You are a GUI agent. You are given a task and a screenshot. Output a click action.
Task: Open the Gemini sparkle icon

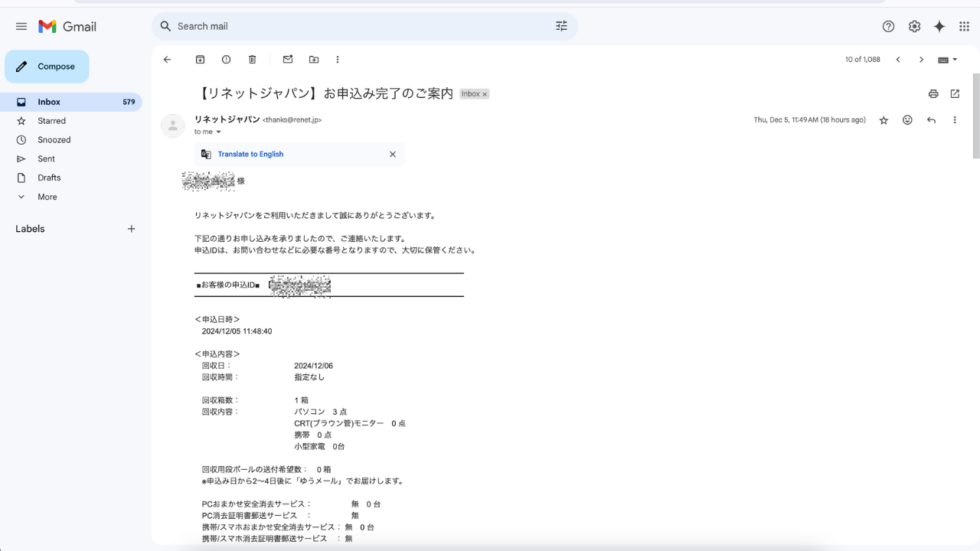coord(939,26)
